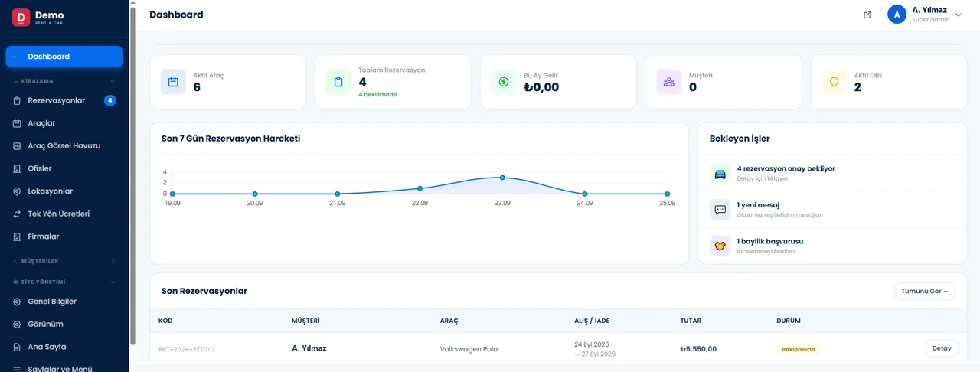
Task: Select Araç Görsel Havuzu in sidebar
Action: (x=64, y=145)
